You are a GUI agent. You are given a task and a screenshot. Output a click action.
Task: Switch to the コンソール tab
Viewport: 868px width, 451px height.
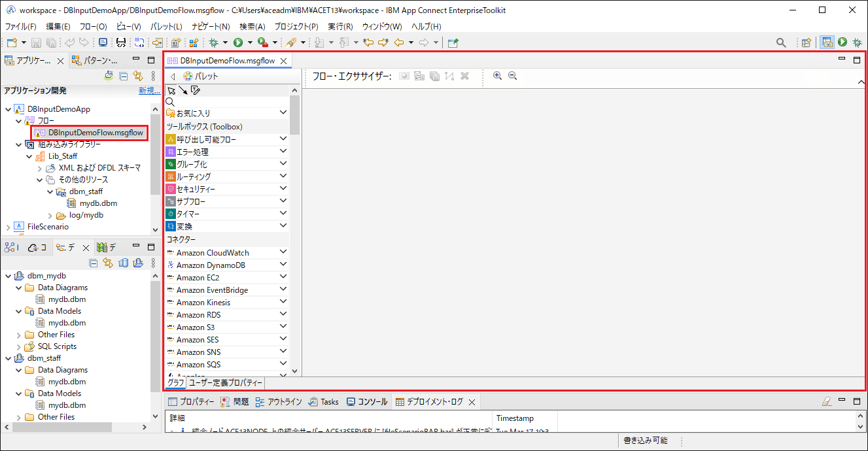click(x=367, y=401)
